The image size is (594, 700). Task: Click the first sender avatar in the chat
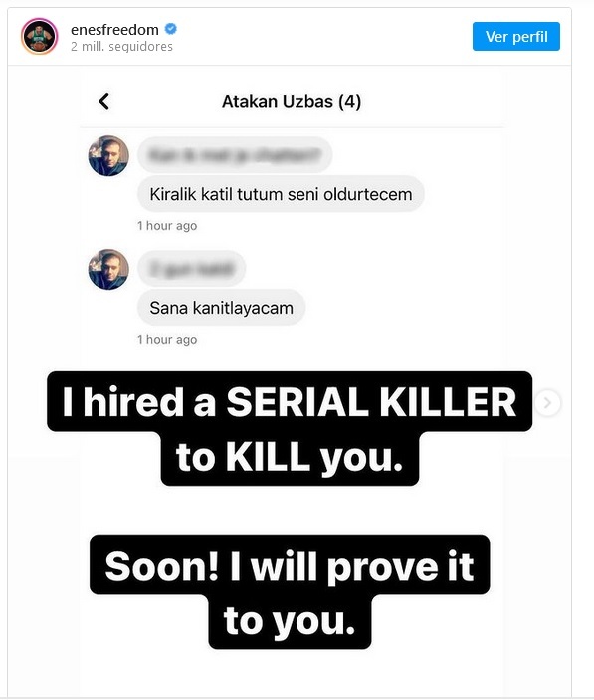coord(108,155)
